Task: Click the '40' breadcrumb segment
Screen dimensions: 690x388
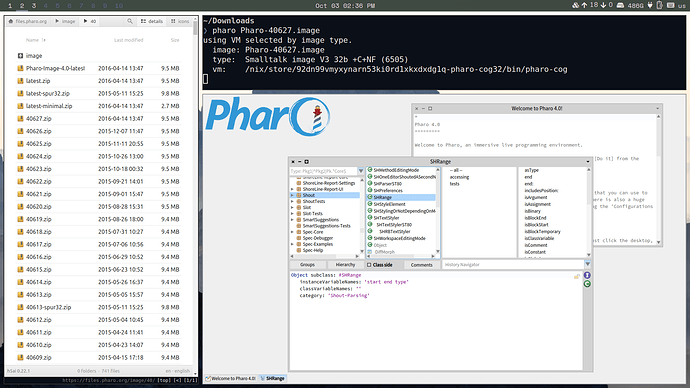Action: (x=90, y=21)
